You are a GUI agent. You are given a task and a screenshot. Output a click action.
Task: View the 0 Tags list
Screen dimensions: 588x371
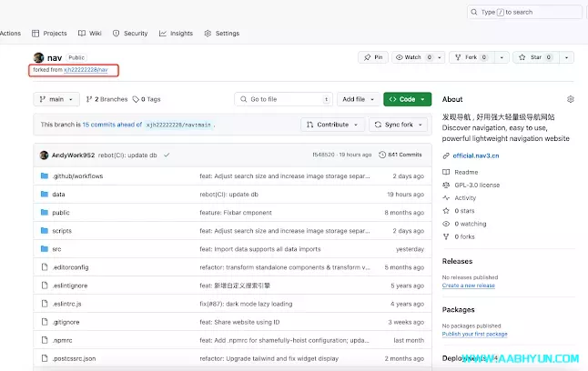147,99
